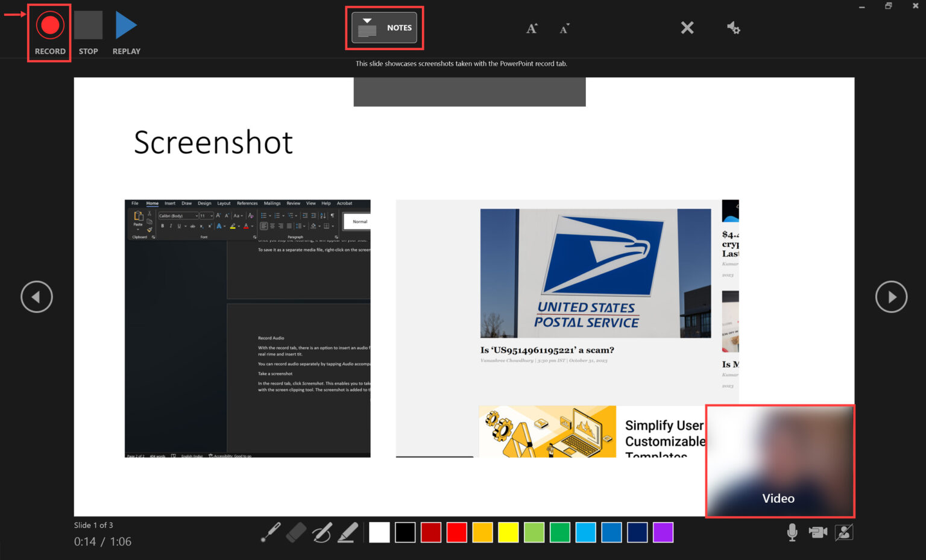The image size is (926, 560).
Task: Select the Pen tool
Action: [x=322, y=532]
